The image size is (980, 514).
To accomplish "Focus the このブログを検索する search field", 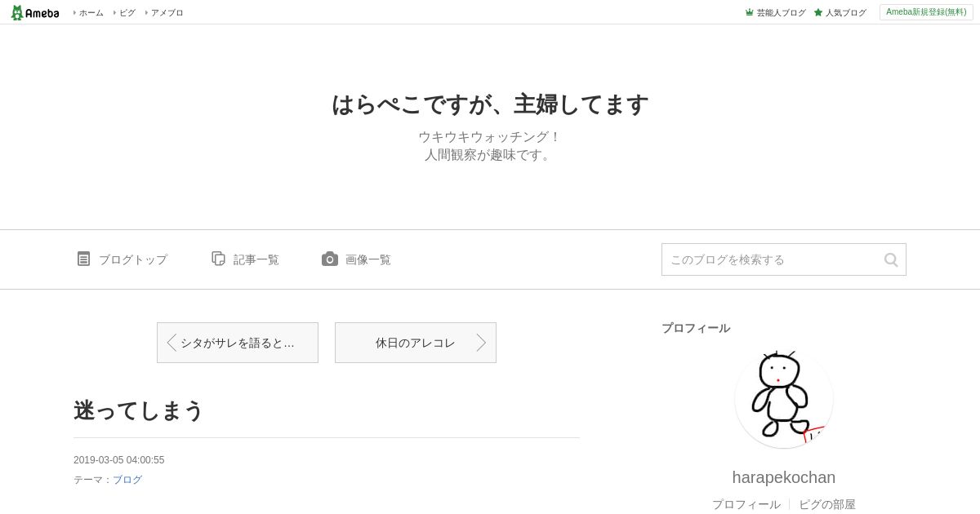I will [x=772, y=259].
